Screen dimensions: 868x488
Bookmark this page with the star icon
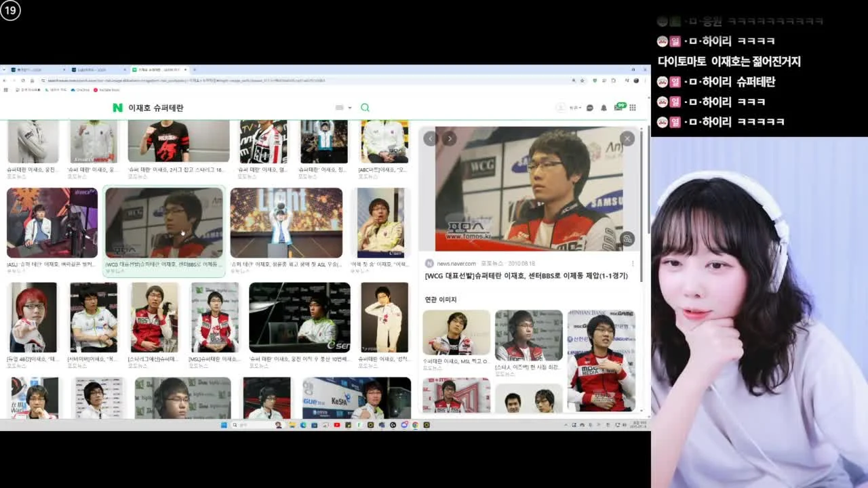[x=582, y=81]
